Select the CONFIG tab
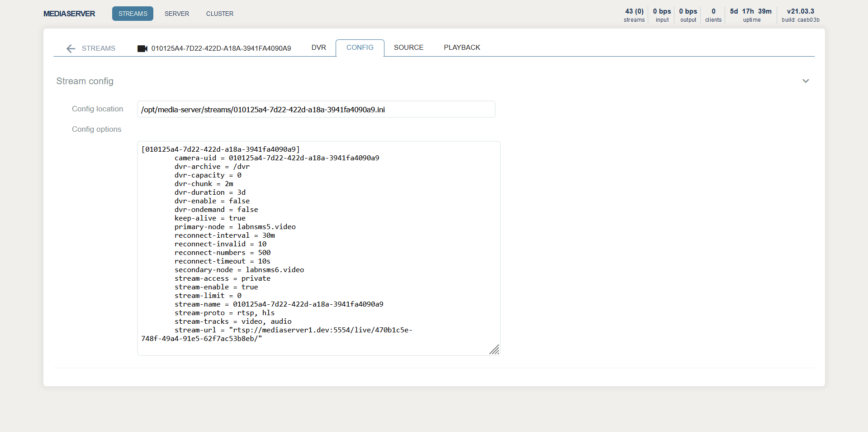Screen dimensions: 868x432 click(x=360, y=48)
